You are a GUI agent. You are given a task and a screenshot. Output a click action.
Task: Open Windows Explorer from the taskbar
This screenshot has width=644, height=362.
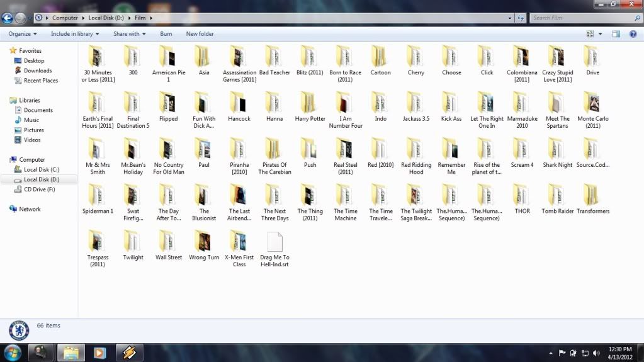pos(71,353)
